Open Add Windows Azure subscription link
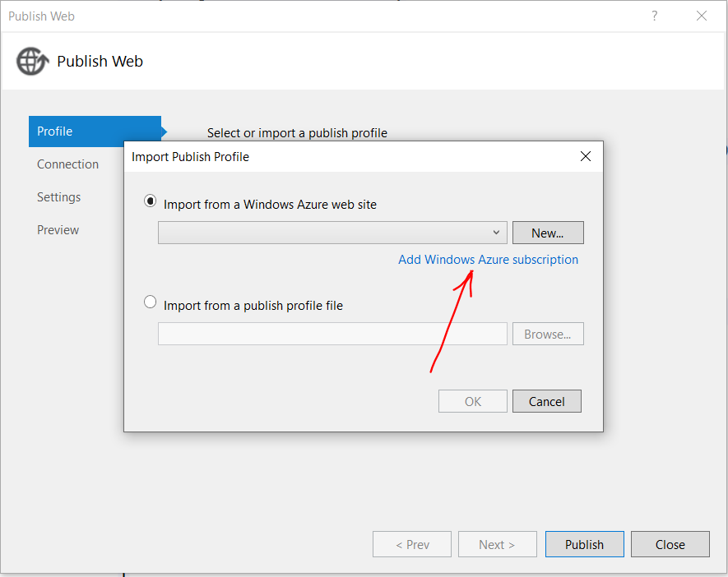 [488, 259]
